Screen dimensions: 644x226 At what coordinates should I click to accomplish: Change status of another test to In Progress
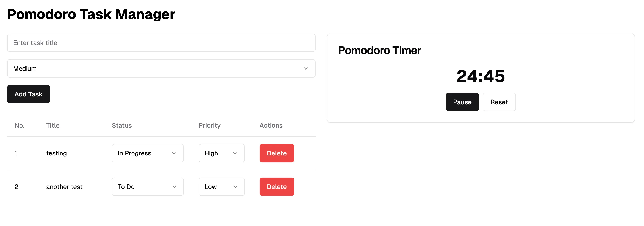pos(148,186)
